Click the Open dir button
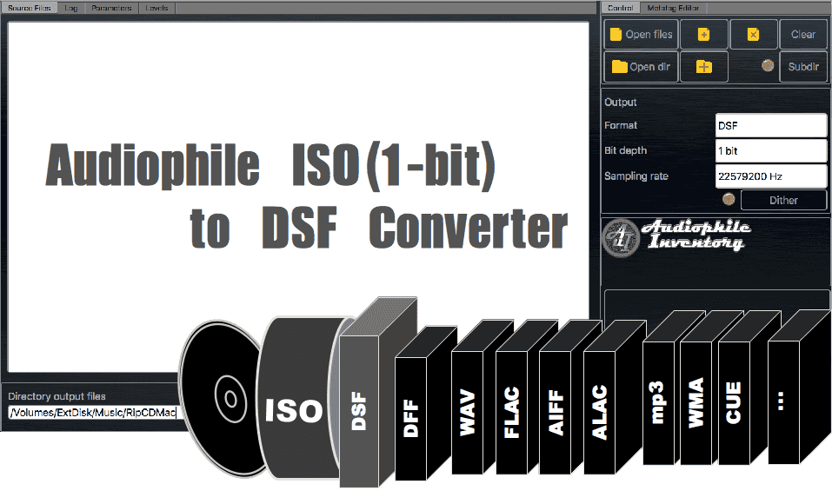 click(641, 67)
